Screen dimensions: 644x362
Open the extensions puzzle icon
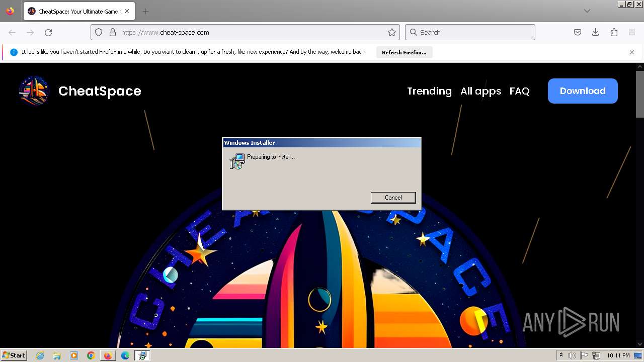[x=614, y=32]
